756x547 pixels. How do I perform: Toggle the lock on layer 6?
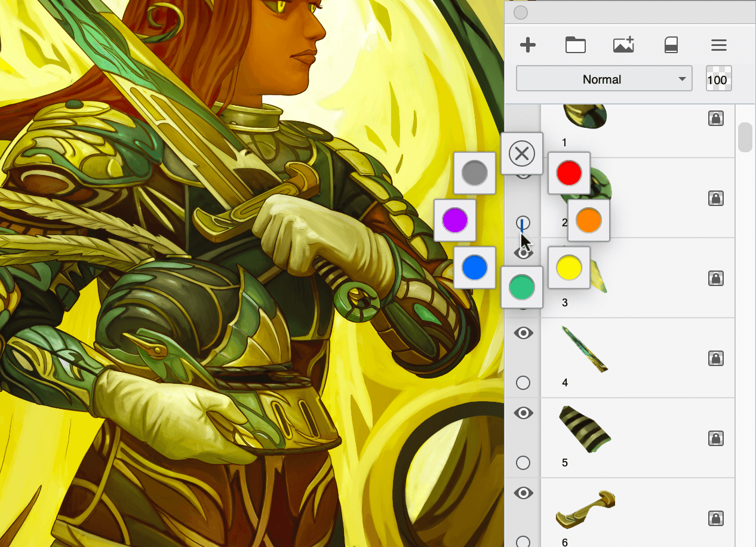(x=715, y=518)
